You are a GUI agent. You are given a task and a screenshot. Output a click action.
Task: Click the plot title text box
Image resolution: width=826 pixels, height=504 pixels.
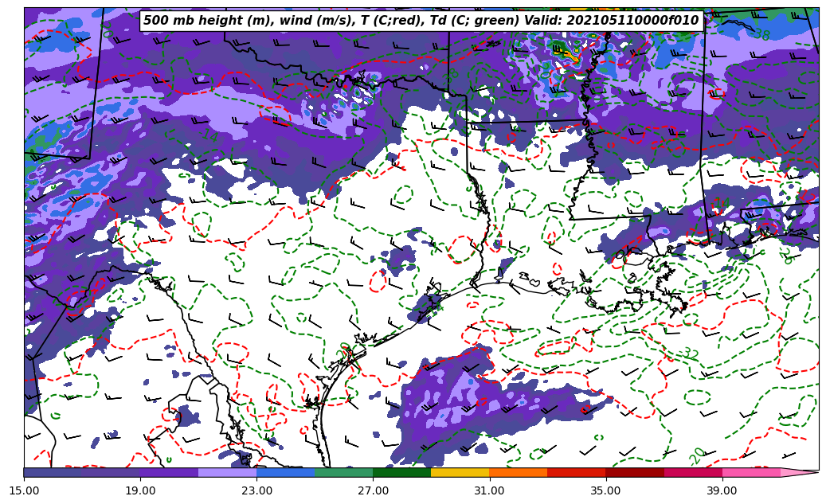pos(421,21)
